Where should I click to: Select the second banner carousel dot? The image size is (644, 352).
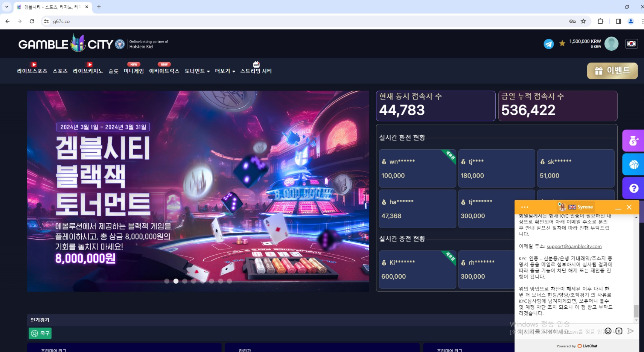point(176,281)
